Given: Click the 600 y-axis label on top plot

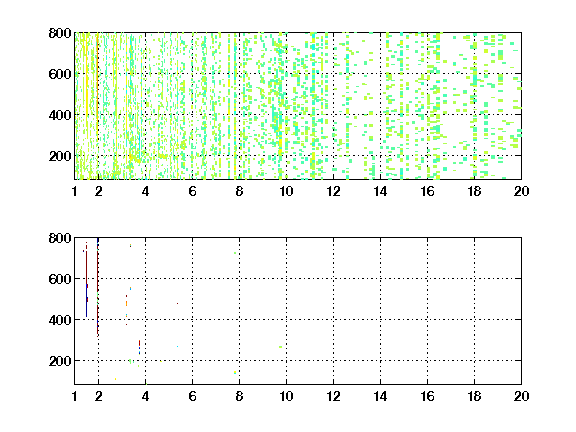Looking at the screenshot, I should 60,74.
